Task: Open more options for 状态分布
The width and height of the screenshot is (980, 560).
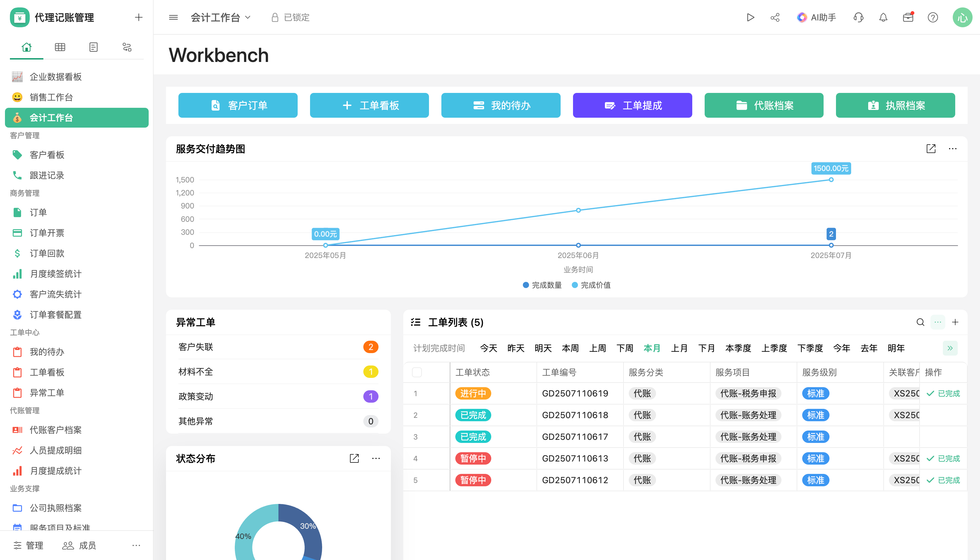Action: tap(376, 458)
